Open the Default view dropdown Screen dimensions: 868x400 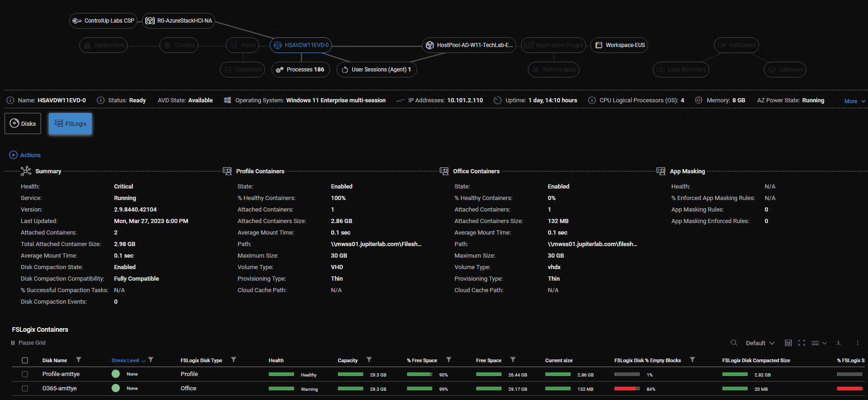tap(760, 343)
